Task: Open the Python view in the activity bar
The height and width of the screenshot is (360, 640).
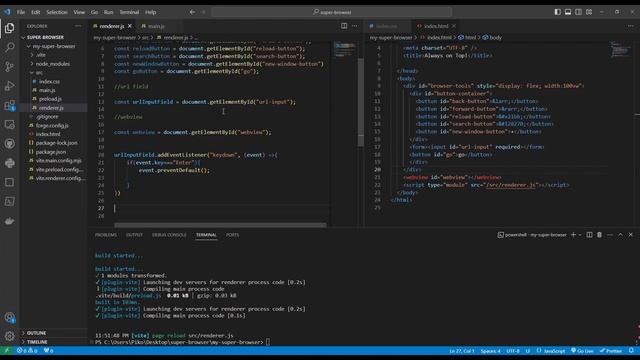Action: click(9, 163)
